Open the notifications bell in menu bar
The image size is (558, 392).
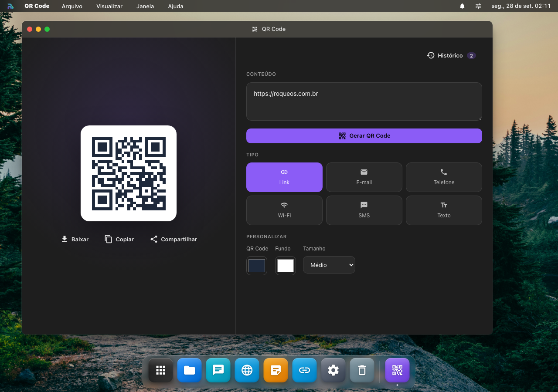(x=462, y=6)
